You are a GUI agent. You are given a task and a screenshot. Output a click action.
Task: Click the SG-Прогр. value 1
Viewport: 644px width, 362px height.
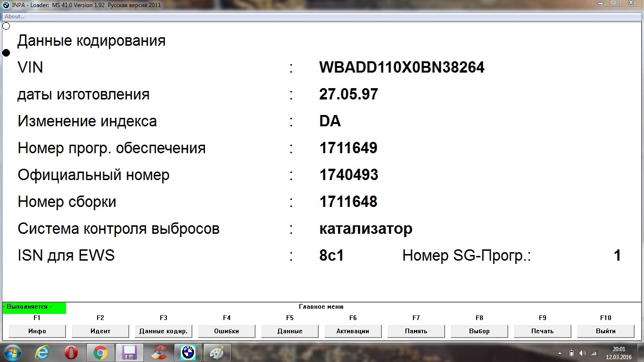(x=617, y=255)
